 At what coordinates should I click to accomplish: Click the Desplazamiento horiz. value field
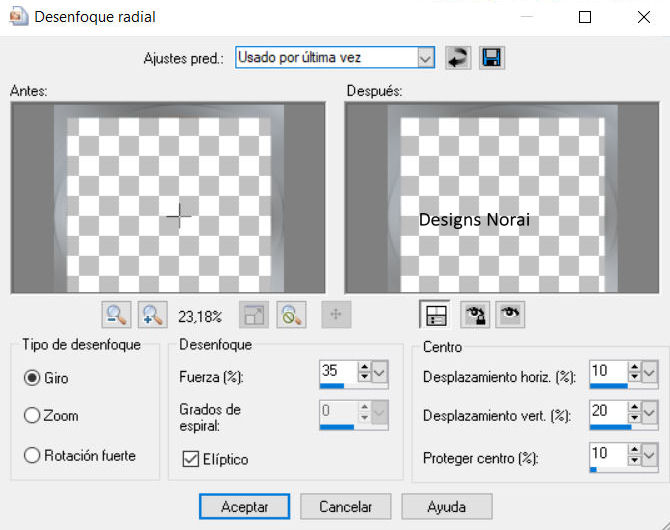click(608, 371)
